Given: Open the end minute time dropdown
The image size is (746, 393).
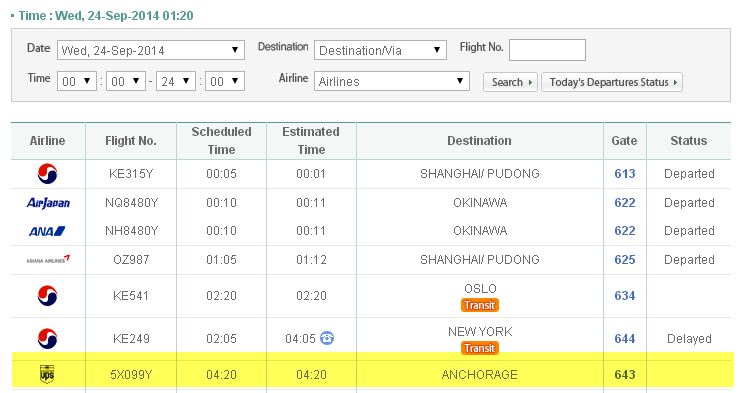Looking at the screenshot, I should click(x=225, y=81).
